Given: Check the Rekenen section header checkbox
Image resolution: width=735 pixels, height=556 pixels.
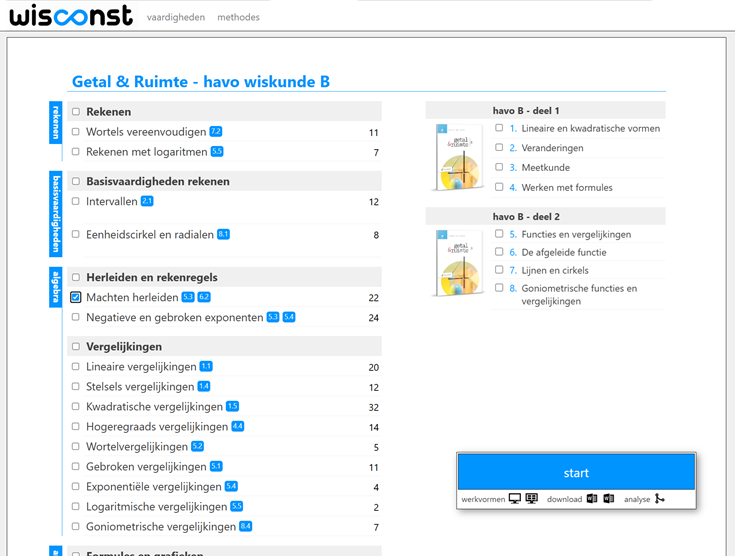Looking at the screenshot, I should (76, 112).
